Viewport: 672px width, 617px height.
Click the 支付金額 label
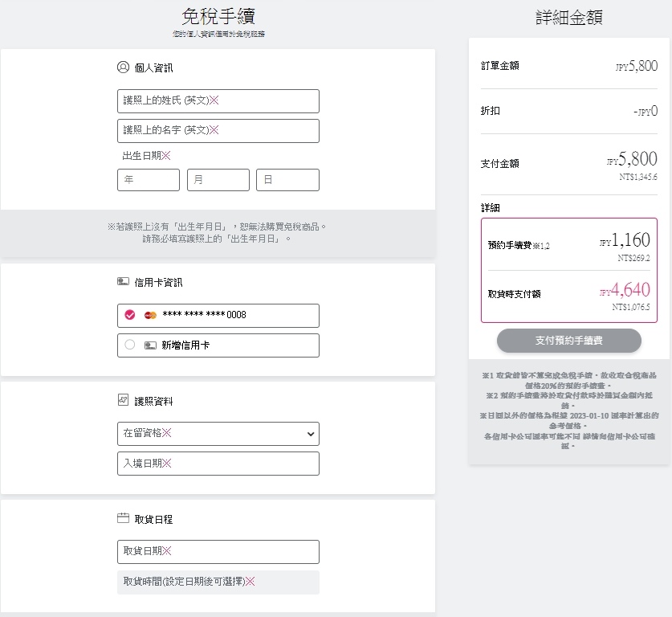point(499,164)
